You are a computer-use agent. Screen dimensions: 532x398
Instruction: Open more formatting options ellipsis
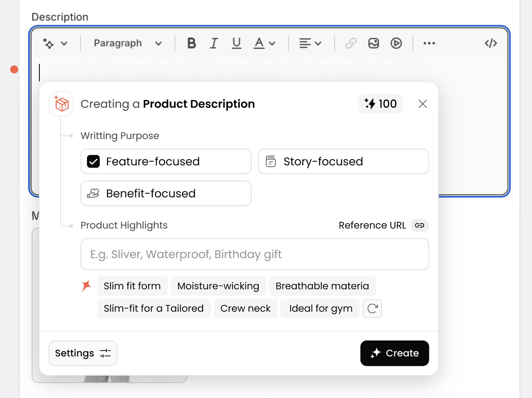[x=429, y=43]
